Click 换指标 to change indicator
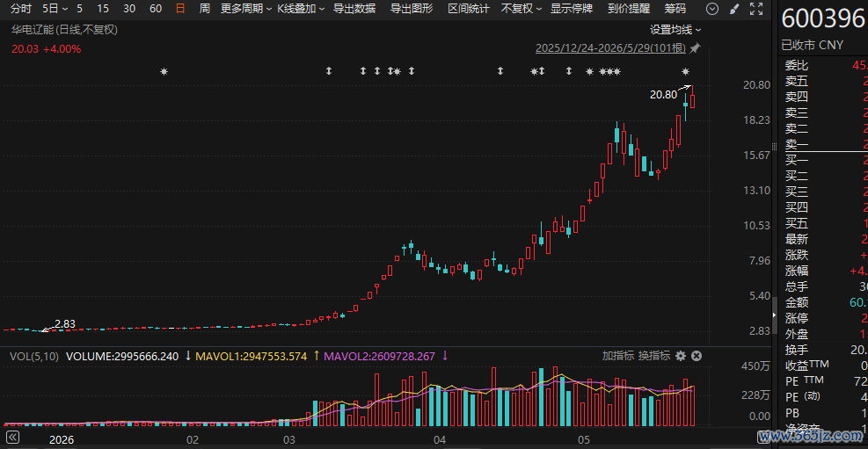This screenshot has height=449, width=868. (654, 356)
